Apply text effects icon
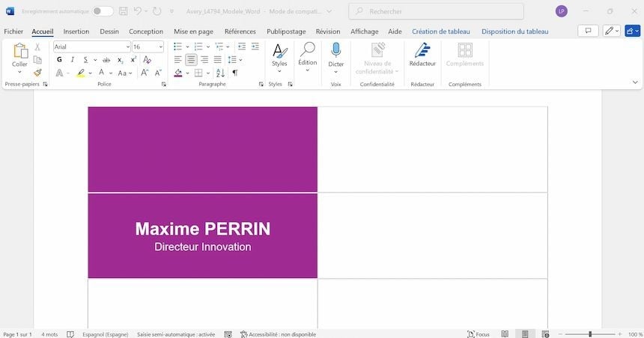644x338 pixels. [x=60, y=73]
